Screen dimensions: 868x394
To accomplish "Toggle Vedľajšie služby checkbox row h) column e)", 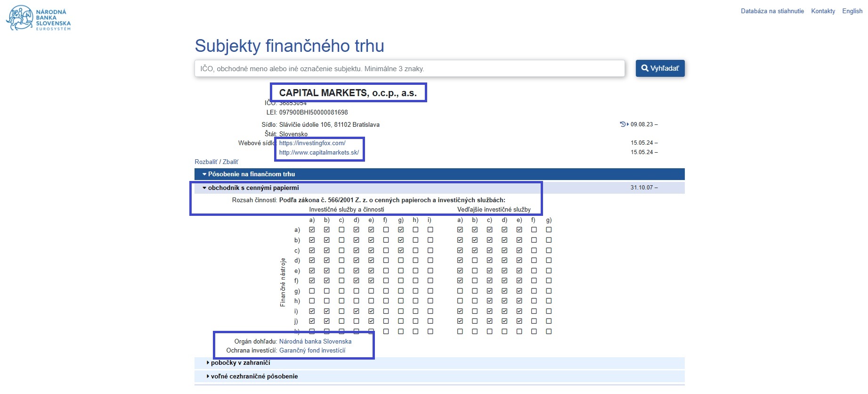I will [x=519, y=301].
